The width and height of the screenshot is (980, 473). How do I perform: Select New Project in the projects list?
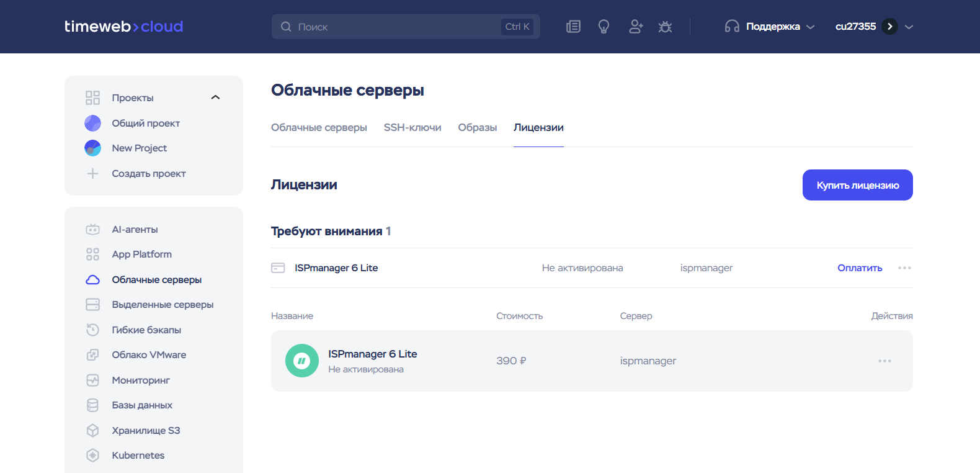139,148
